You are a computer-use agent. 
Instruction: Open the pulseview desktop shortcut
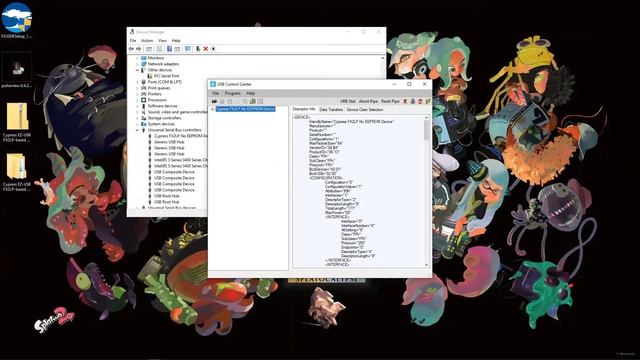pyautogui.click(x=16, y=70)
